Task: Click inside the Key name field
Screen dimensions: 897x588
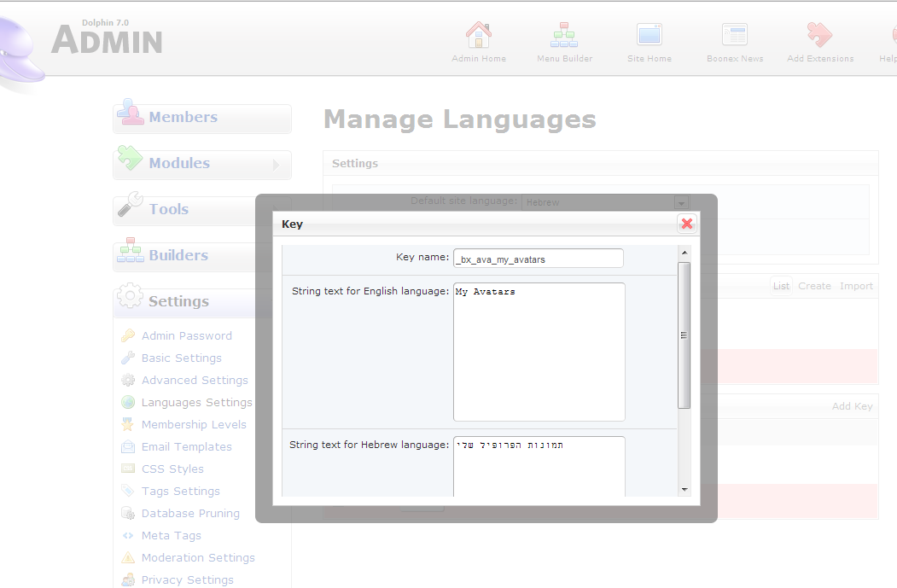Action: tap(538, 259)
